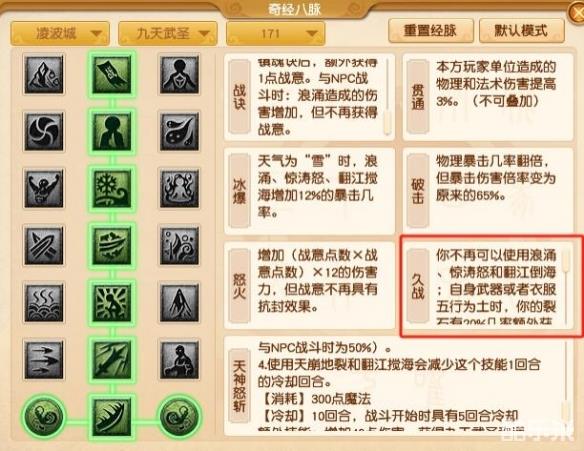Open the 171 level dropdown
584x451 pixels.
click(x=276, y=34)
